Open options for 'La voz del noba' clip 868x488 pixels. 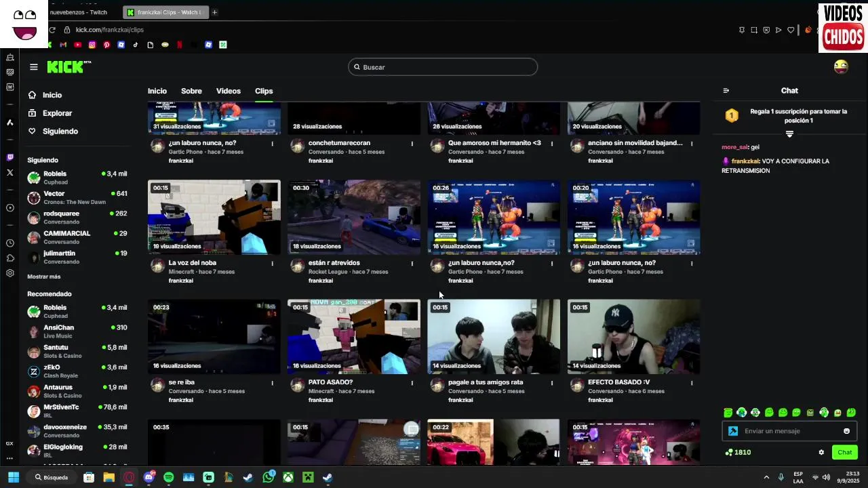coord(273,263)
